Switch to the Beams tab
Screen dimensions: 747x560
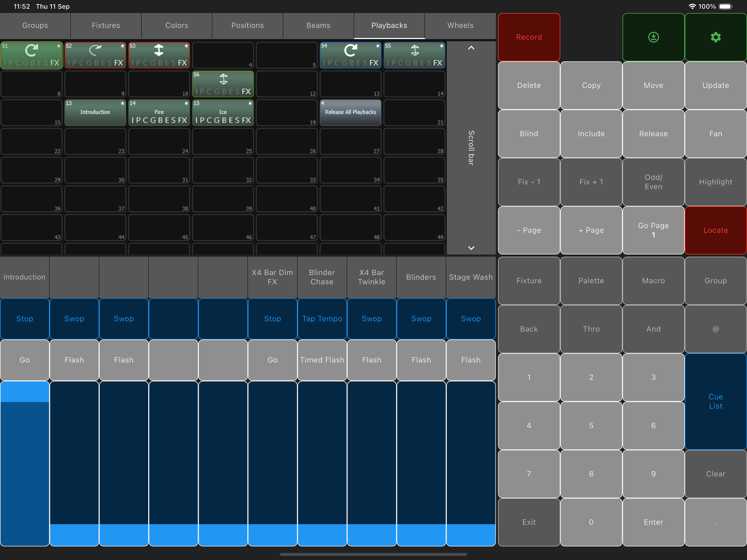click(x=318, y=26)
